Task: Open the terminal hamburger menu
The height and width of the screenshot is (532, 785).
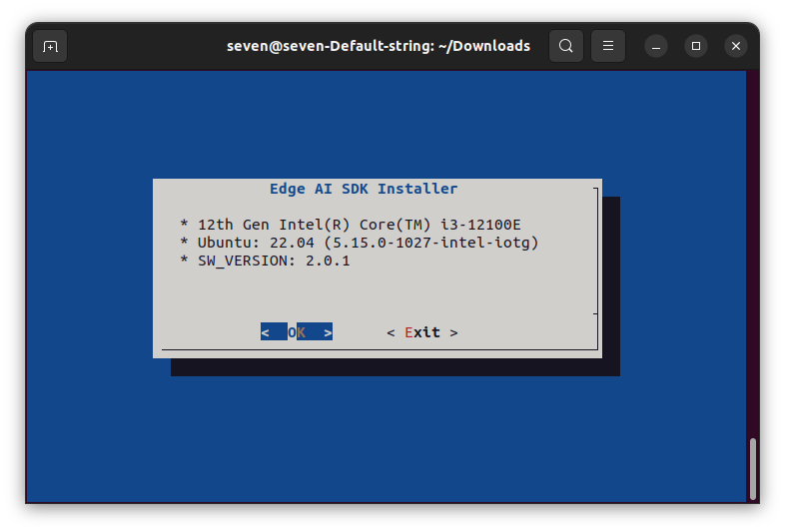Action: click(x=608, y=46)
